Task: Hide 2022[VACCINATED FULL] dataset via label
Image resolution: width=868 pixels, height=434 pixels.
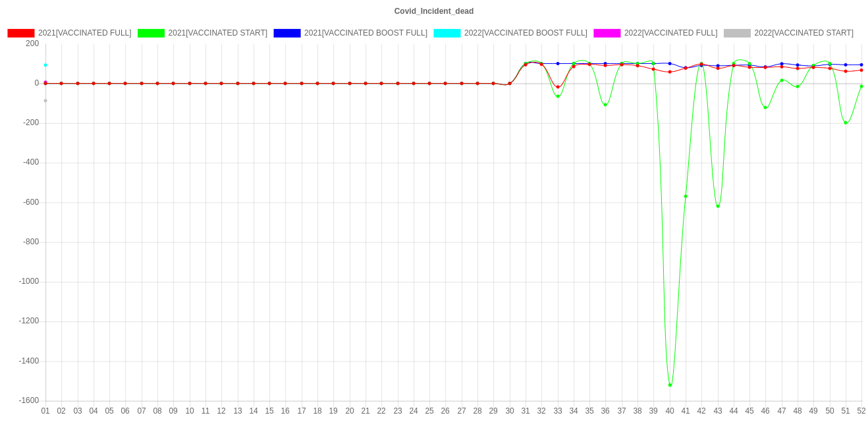Action: pos(670,33)
